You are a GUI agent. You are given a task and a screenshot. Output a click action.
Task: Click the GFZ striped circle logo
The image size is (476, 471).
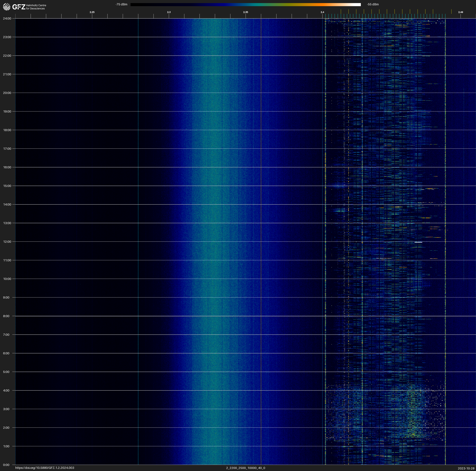7,7
